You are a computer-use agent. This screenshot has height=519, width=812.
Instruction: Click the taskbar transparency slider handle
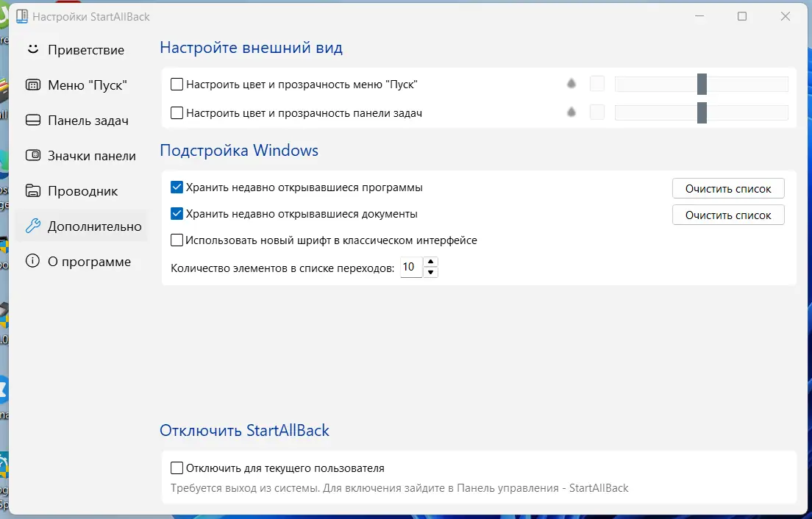[702, 113]
